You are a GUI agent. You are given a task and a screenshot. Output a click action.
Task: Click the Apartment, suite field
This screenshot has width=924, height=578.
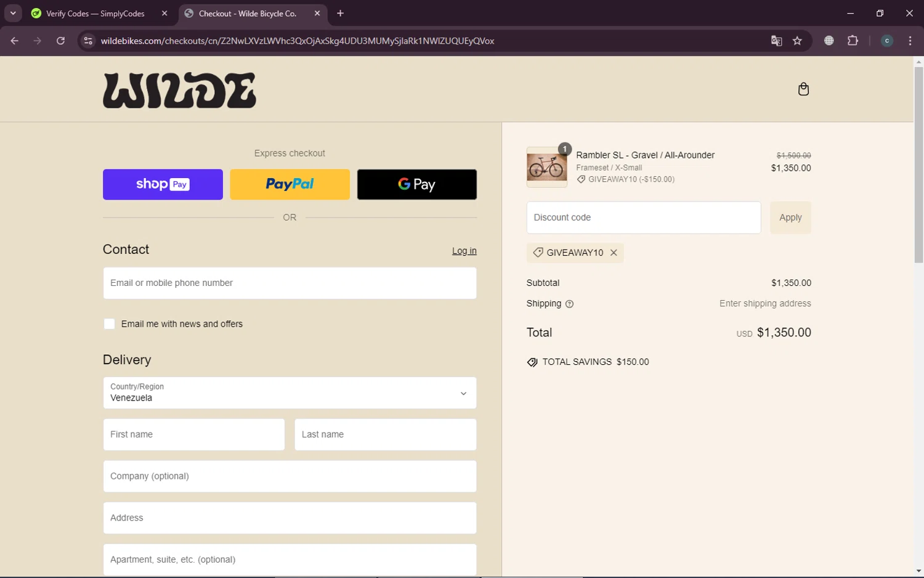290,560
